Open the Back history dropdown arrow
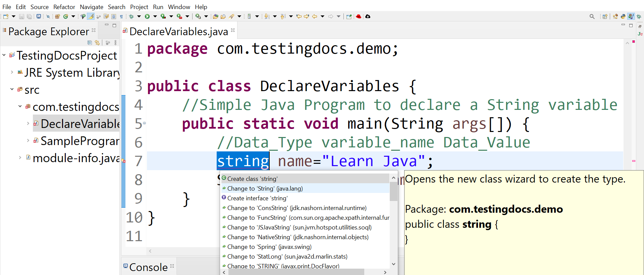 [x=322, y=16]
